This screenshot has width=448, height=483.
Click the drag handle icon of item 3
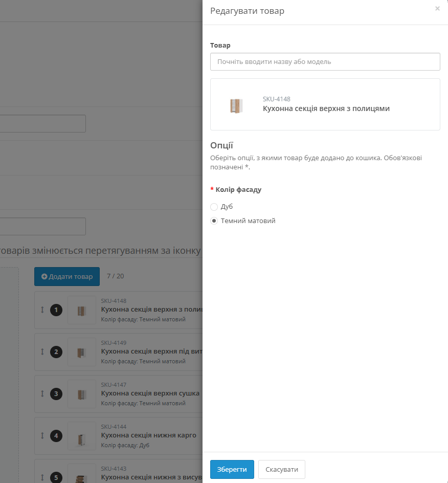point(42,393)
